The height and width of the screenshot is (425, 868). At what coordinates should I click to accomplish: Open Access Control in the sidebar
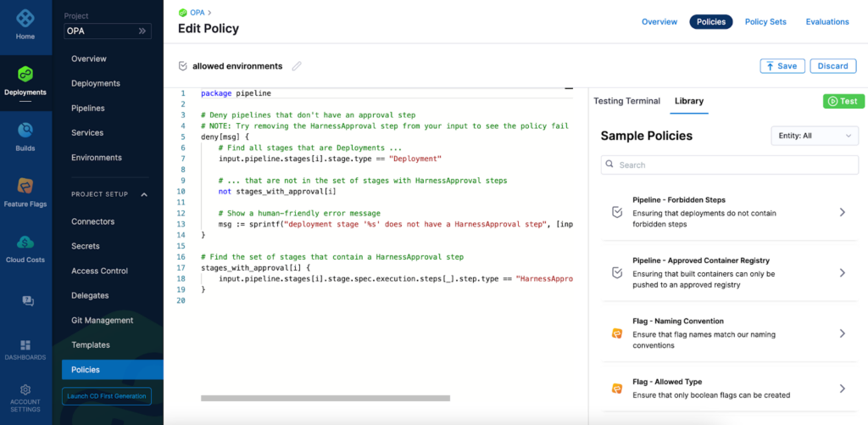pos(99,271)
